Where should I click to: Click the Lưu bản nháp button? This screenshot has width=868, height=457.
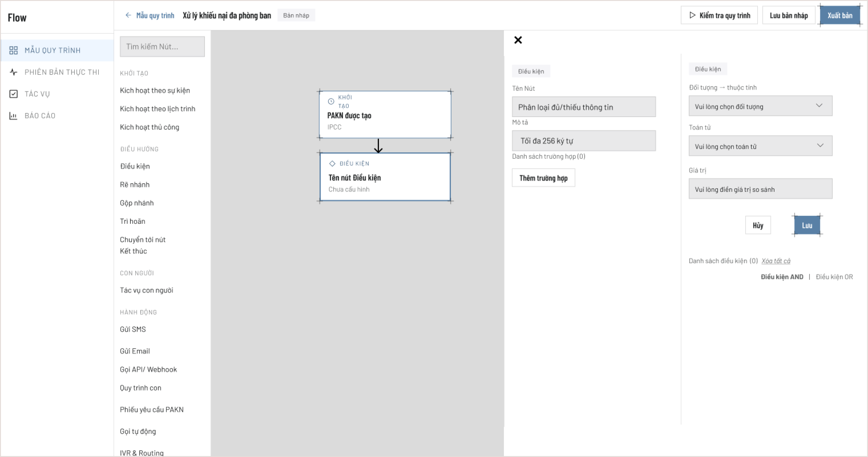[789, 15]
